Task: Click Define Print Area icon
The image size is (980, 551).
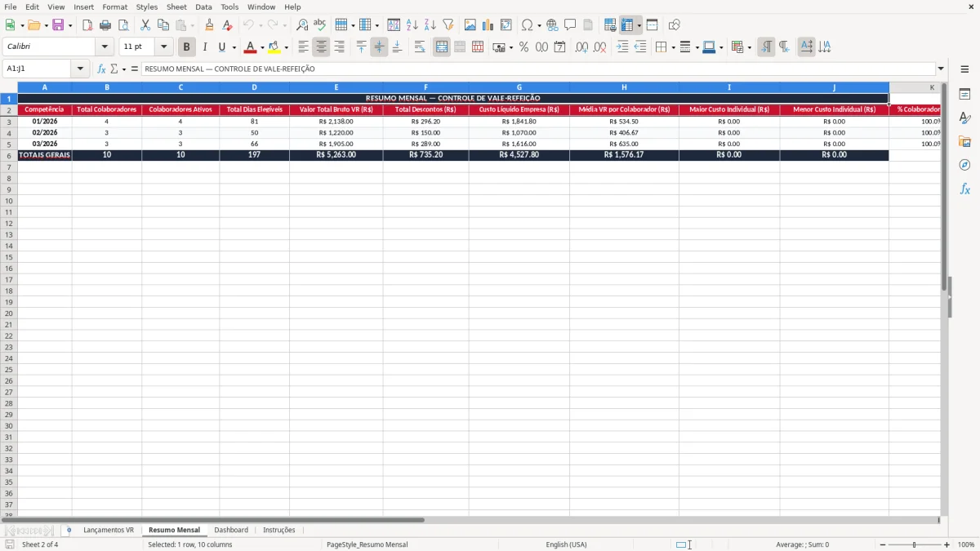Action: click(610, 25)
